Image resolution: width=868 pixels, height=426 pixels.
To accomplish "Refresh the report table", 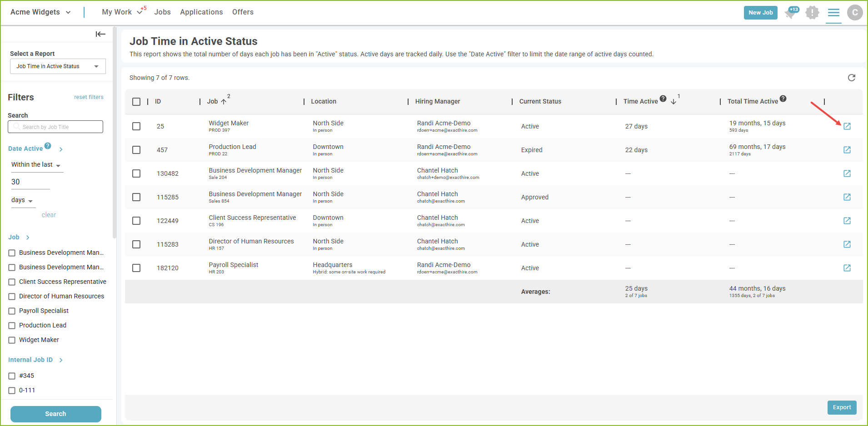I will [x=851, y=78].
